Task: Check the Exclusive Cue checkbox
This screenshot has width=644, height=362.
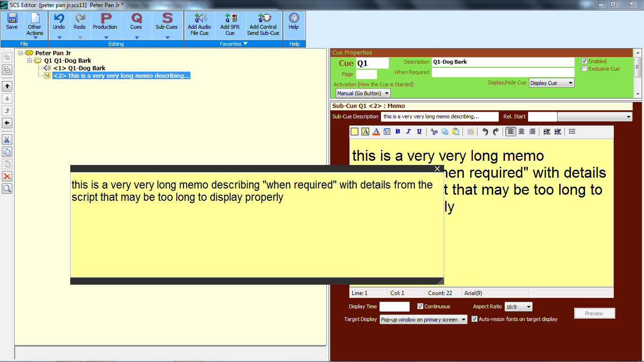Action: (x=584, y=69)
